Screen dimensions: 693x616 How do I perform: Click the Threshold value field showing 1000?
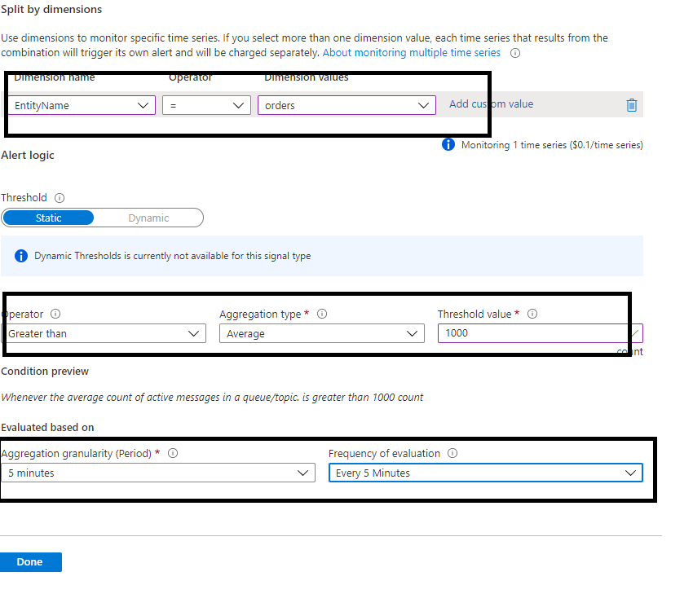(530, 333)
